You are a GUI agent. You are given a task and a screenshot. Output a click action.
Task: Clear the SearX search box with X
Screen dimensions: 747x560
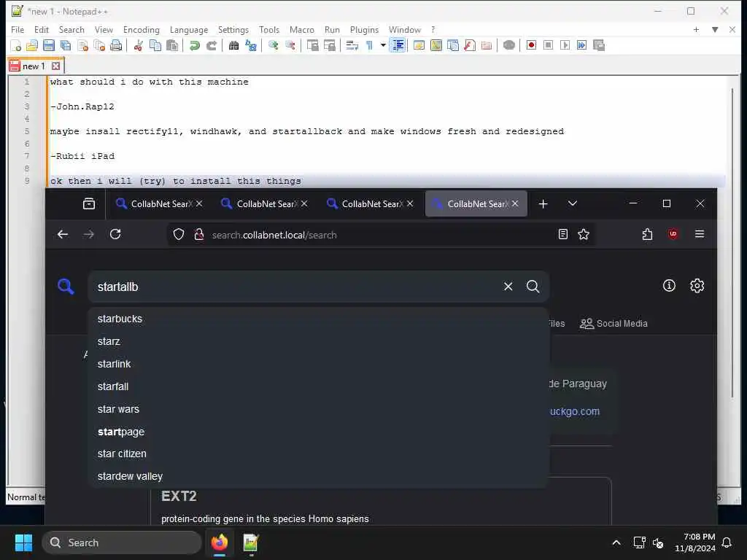click(x=508, y=286)
